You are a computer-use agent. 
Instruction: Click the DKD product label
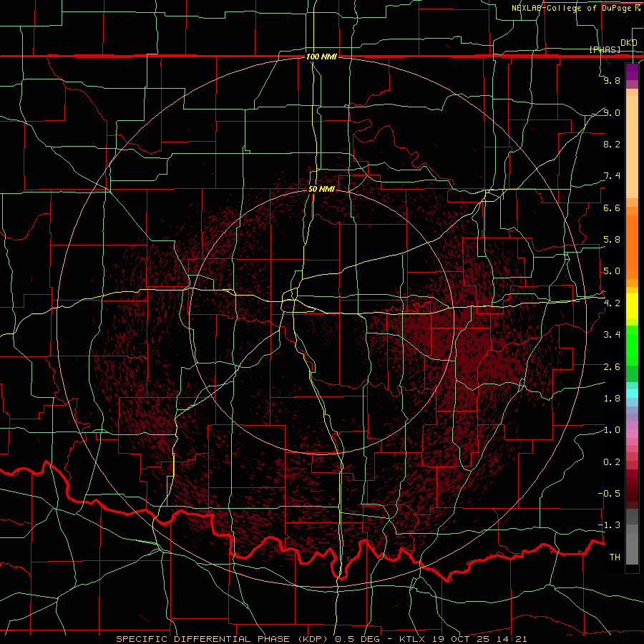coord(629,43)
